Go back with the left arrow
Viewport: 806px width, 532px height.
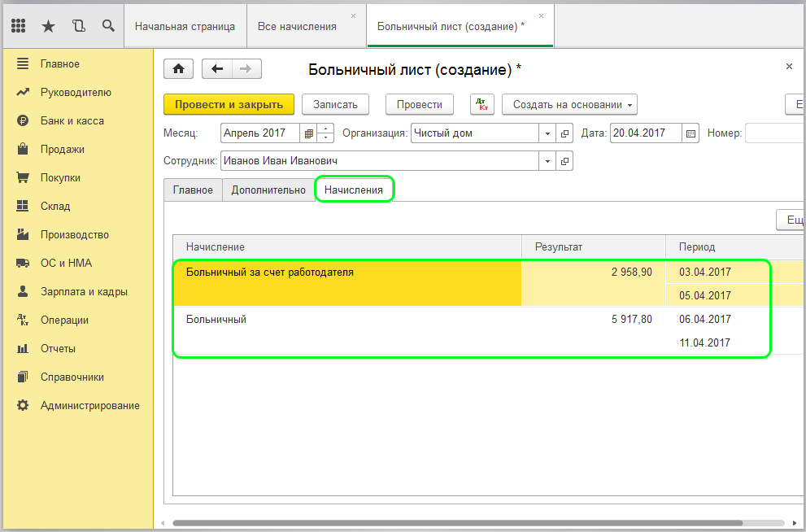pos(217,69)
